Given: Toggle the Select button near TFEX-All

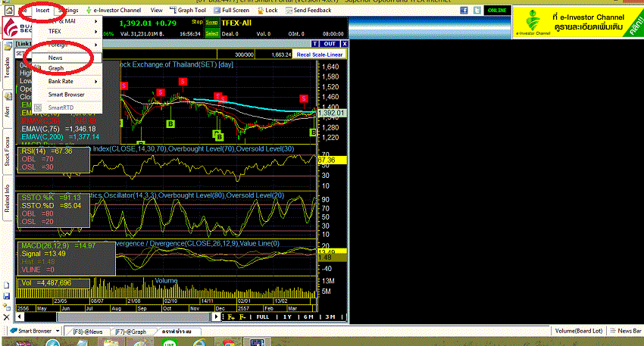Looking at the screenshot, I should tap(211, 33).
